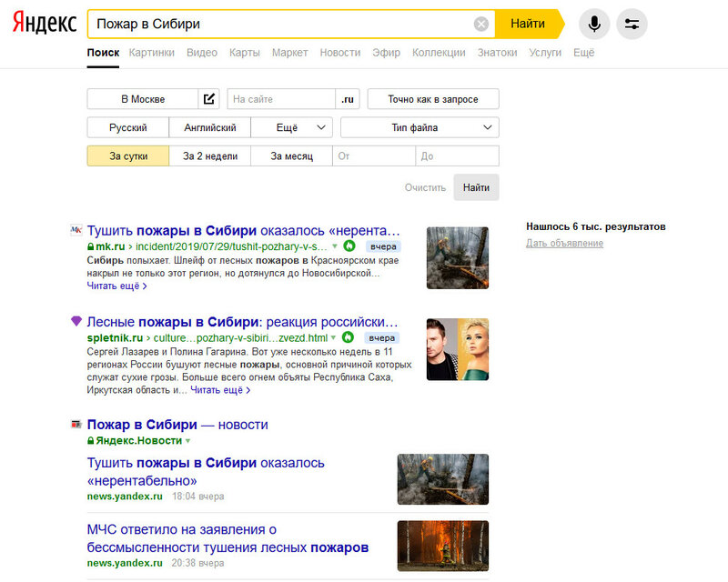Click the spletnik.ru green domain link
The image size is (728, 582).
[x=115, y=338]
